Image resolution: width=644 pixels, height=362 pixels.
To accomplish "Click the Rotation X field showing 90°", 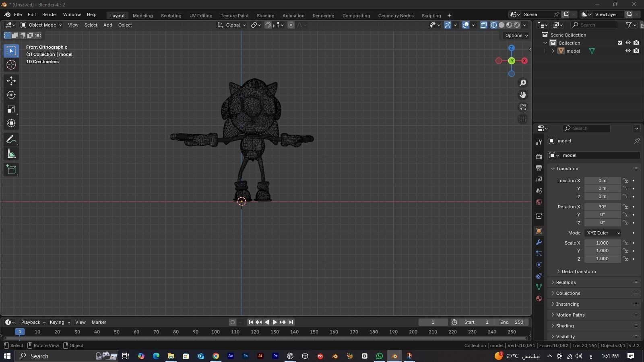I will [602, 207].
